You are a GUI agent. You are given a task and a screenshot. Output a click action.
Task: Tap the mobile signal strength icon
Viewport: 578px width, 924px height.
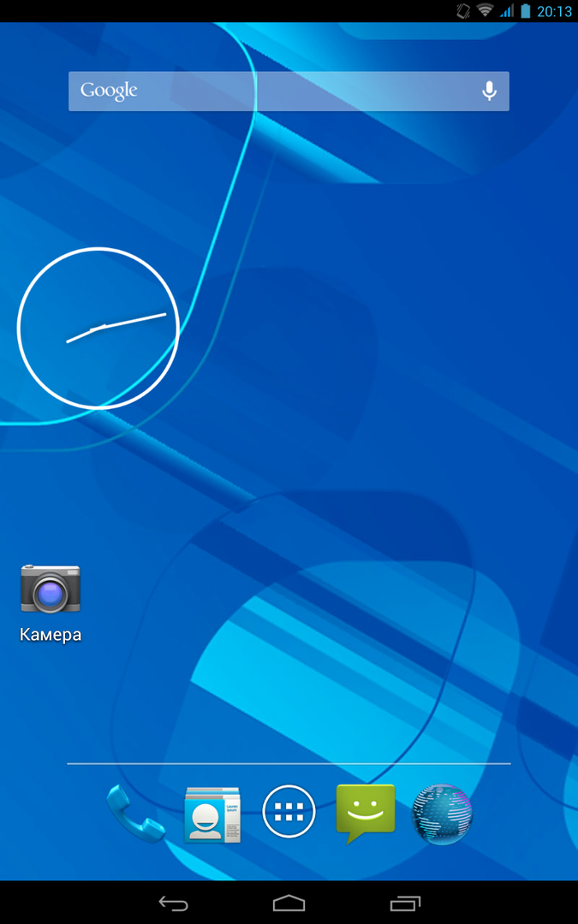tap(507, 11)
